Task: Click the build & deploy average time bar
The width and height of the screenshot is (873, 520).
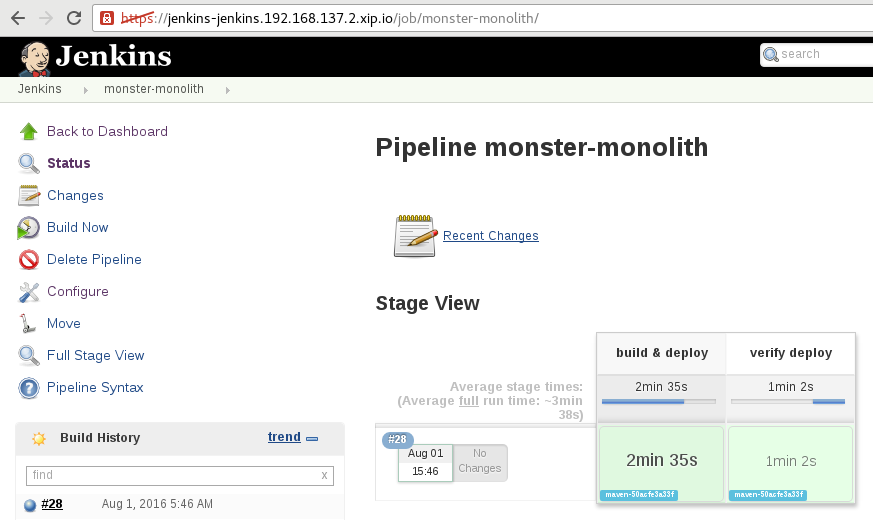Action: pos(658,401)
